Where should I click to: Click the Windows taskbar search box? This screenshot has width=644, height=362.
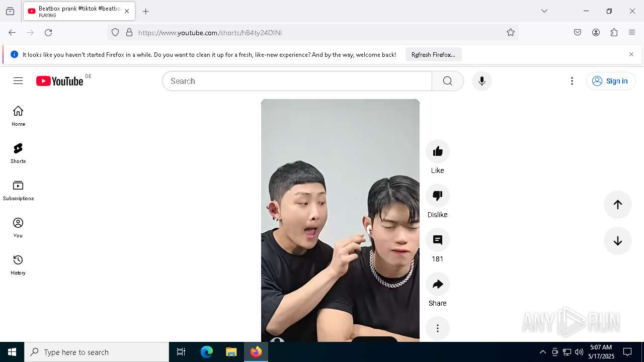97,352
